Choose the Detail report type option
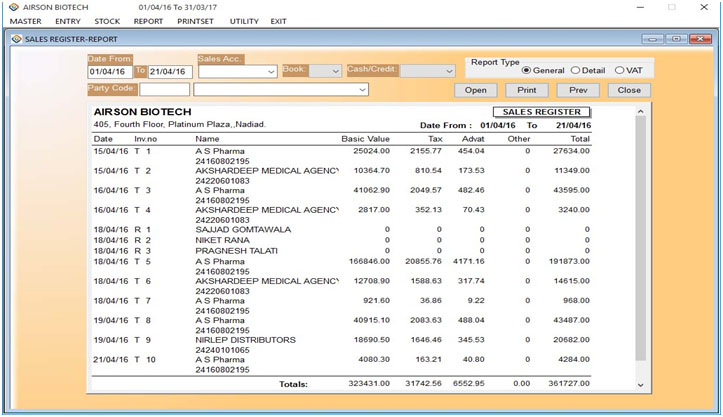Viewport: 723px width, 417px height. pos(575,70)
